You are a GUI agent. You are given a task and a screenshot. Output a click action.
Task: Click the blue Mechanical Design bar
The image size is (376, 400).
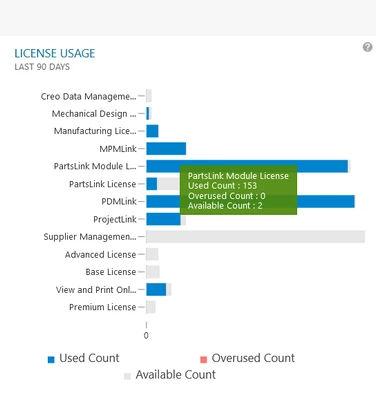(148, 114)
